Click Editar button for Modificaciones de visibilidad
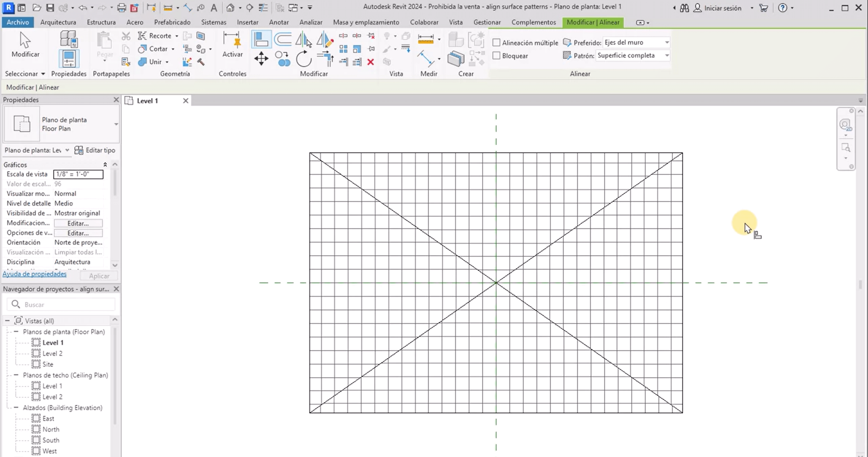The width and height of the screenshot is (868, 457). click(x=78, y=223)
